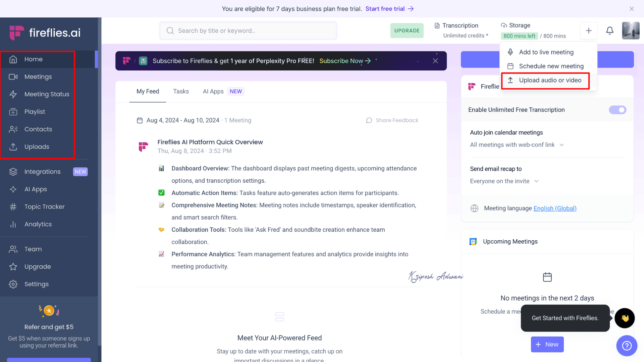Select Upload audio or video option
This screenshot has width=644, height=362.
click(550, 80)
